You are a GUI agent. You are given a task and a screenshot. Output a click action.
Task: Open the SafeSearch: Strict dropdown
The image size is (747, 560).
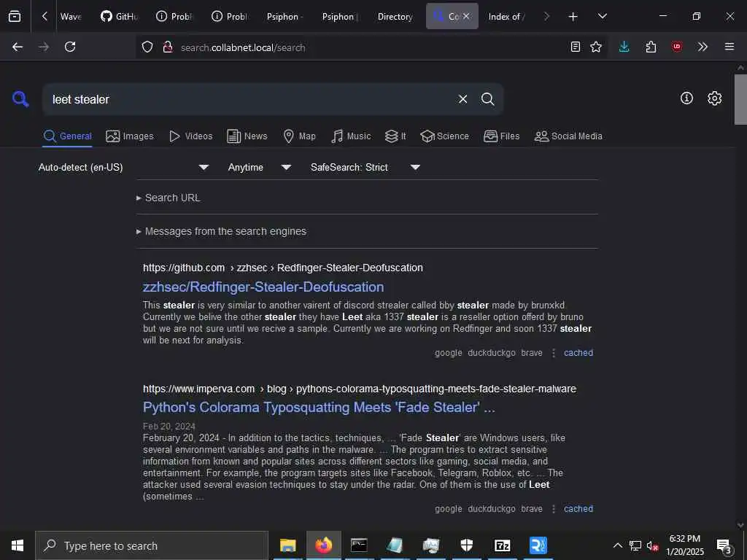(365, 167)
